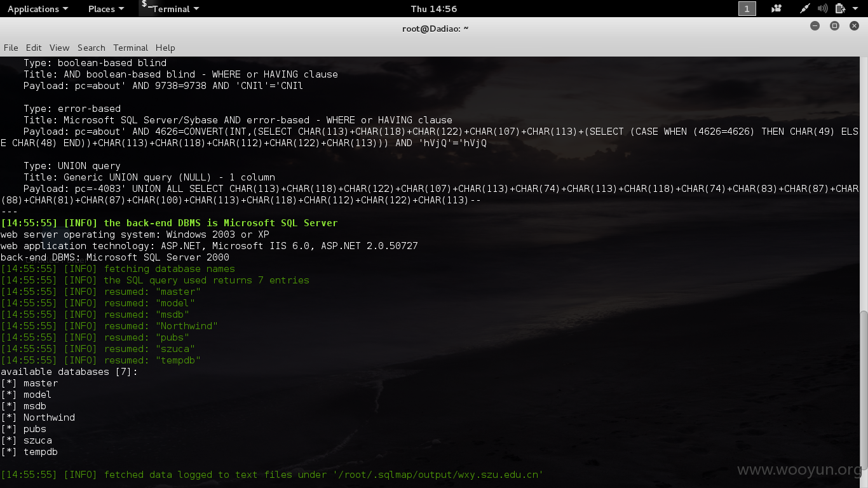Click the 'Type: error-based' line

click(72, 109)
